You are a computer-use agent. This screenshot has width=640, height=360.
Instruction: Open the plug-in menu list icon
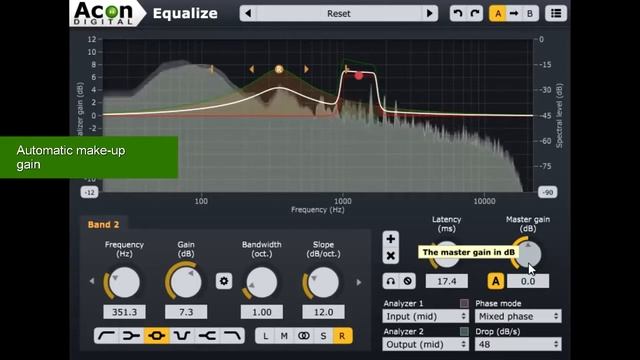[556, 13]
